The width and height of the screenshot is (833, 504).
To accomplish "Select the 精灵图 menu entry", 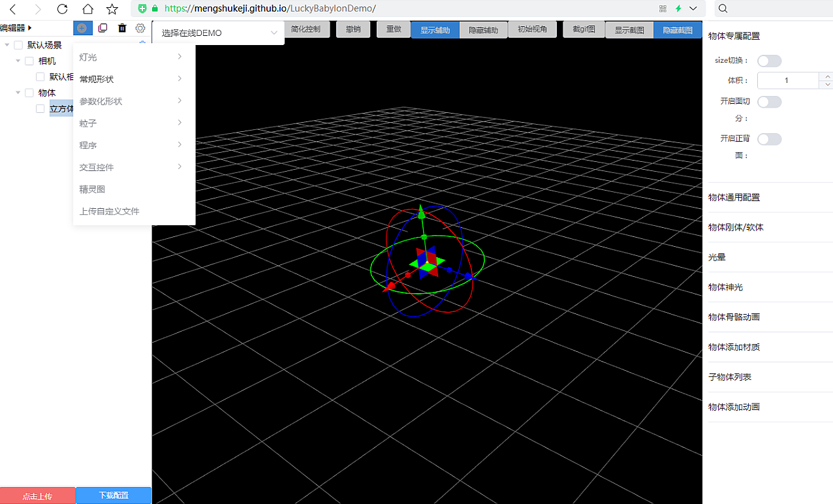I will pyautogui.click(x=134, y=189).
